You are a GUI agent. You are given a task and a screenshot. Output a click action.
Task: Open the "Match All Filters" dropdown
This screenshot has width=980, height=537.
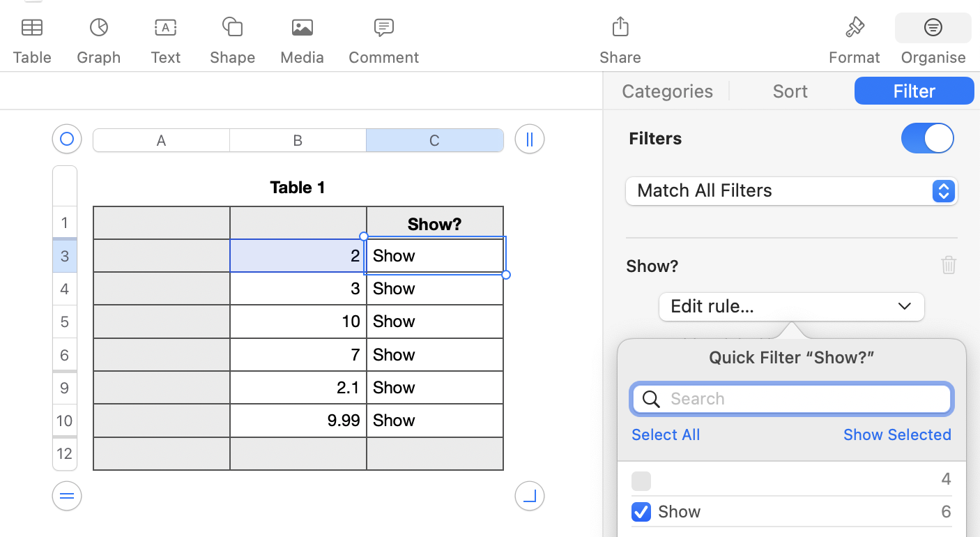(791, 191)
